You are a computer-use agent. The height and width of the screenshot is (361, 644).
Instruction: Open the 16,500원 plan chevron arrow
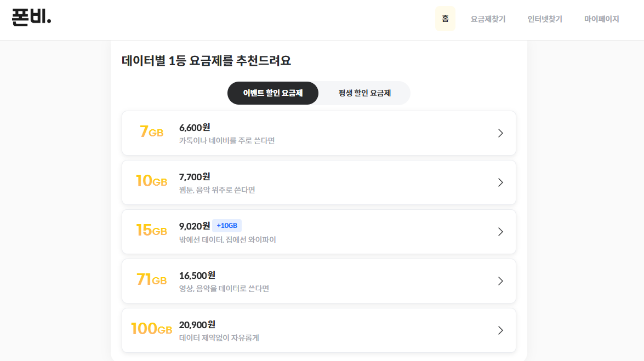500,281
